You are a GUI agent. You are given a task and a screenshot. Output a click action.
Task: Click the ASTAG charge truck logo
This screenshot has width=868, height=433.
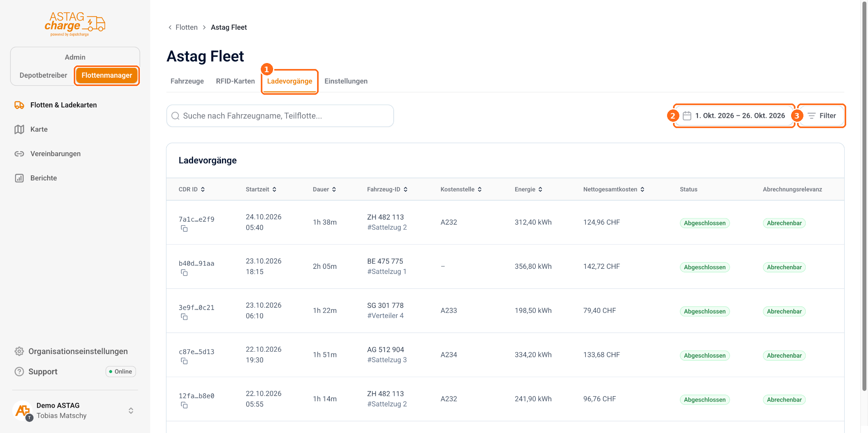[x=75, y=24]
